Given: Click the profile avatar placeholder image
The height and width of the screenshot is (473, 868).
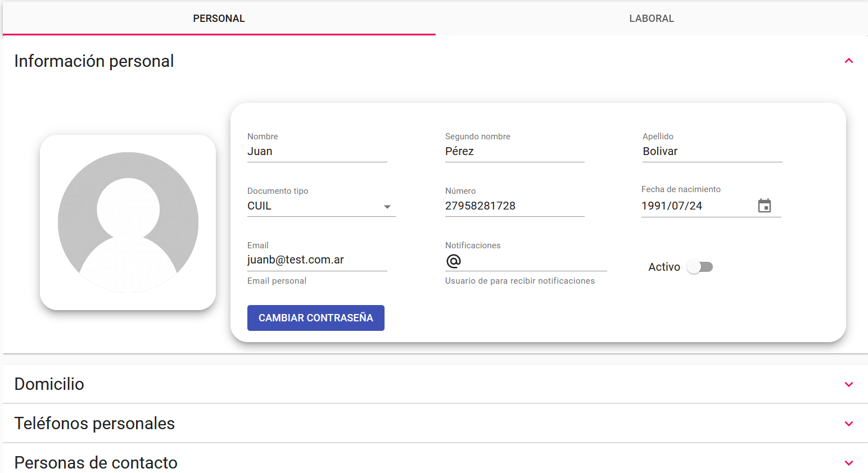Looking at the screenshot, I should pyautogui.click(x=128, y=222).
